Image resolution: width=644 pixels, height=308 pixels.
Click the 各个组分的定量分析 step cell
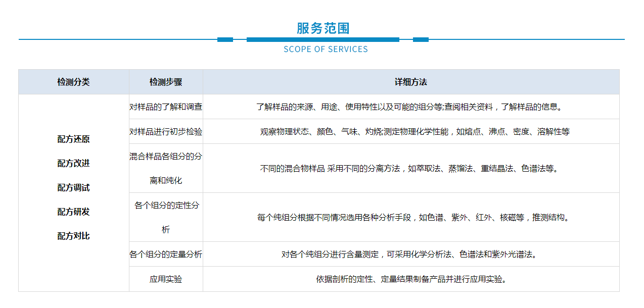[166, 254]
